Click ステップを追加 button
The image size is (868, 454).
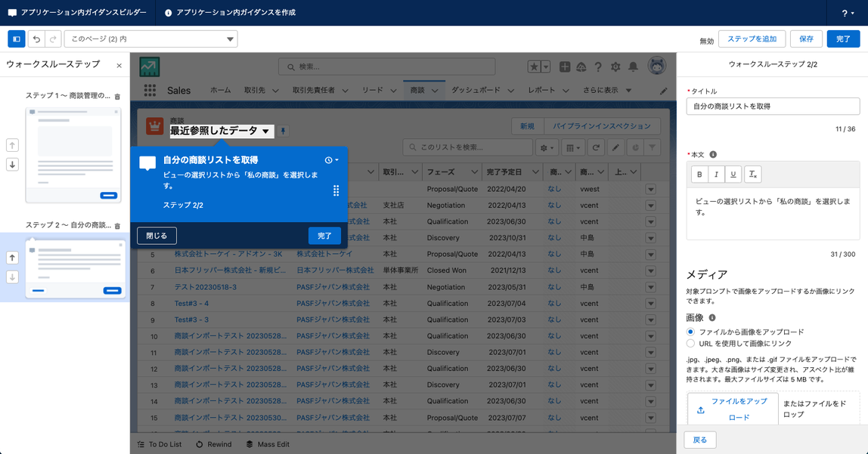pyautogui.click(x=752, y=39)
